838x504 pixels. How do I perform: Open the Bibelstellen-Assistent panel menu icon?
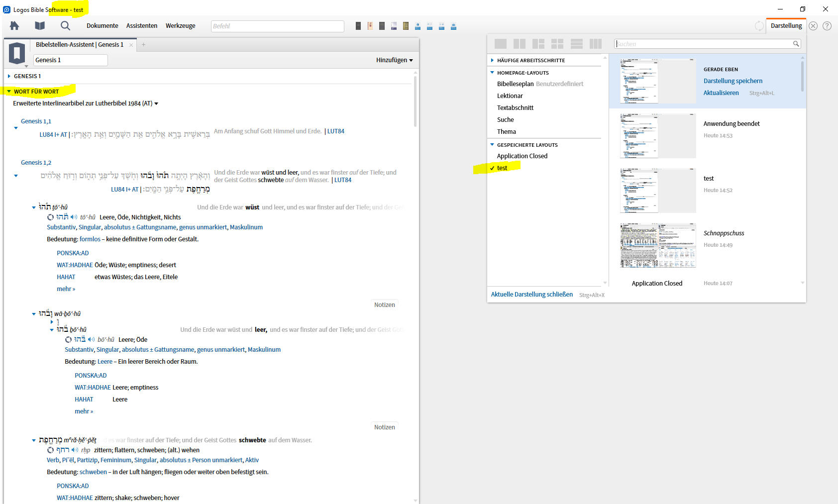(x=17, y=53)
